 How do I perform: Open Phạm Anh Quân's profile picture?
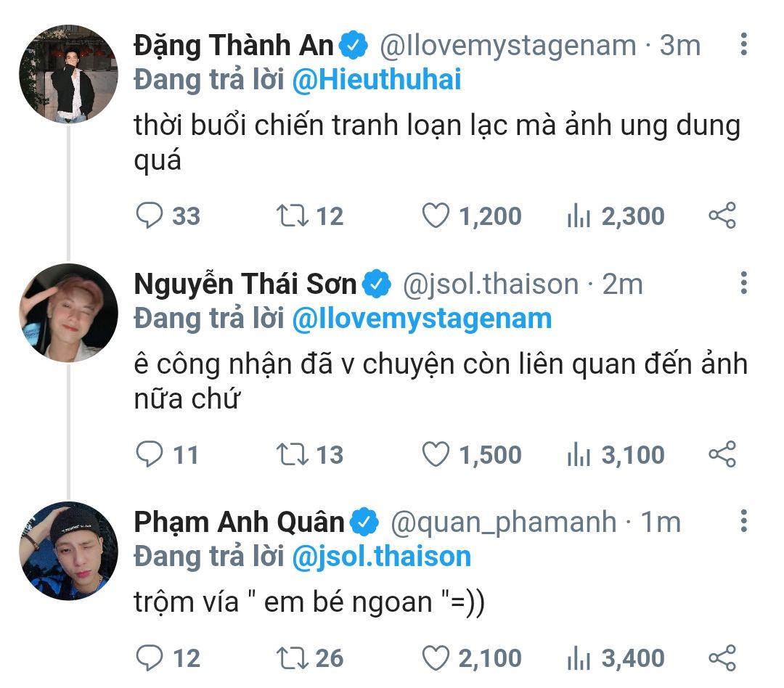[68, 550]
